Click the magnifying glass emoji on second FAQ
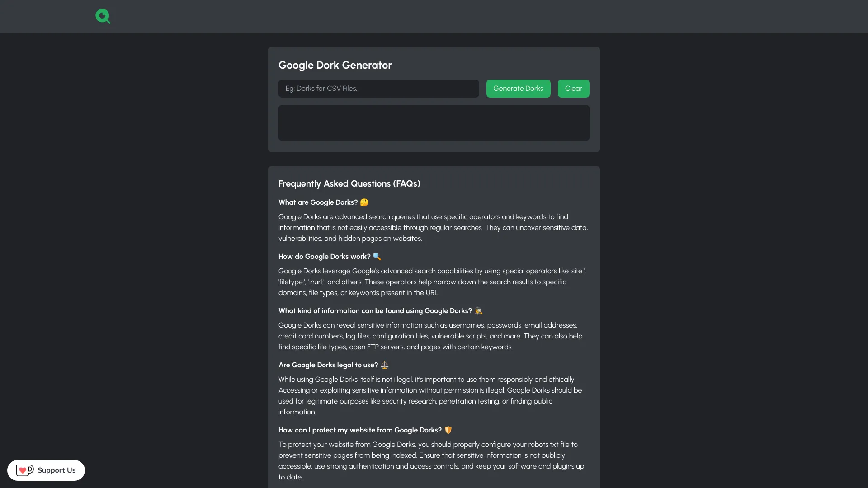 coord(377,256)
